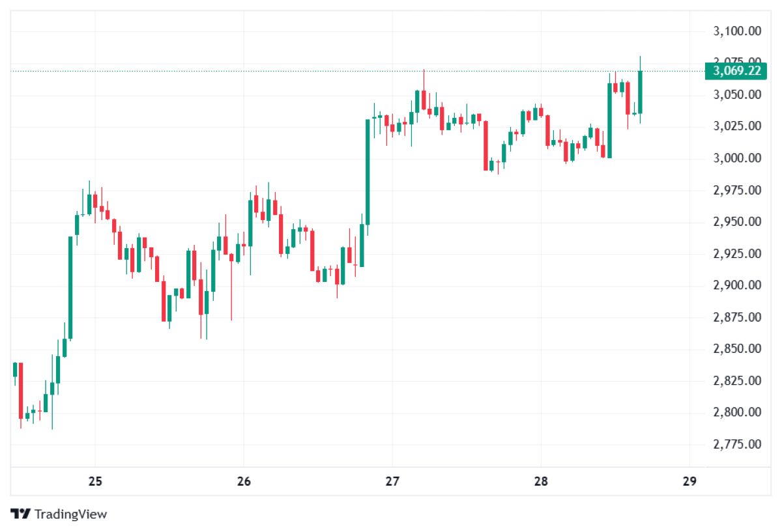Click the dotted current price line

pyautogui.click(x=352, y=71)
